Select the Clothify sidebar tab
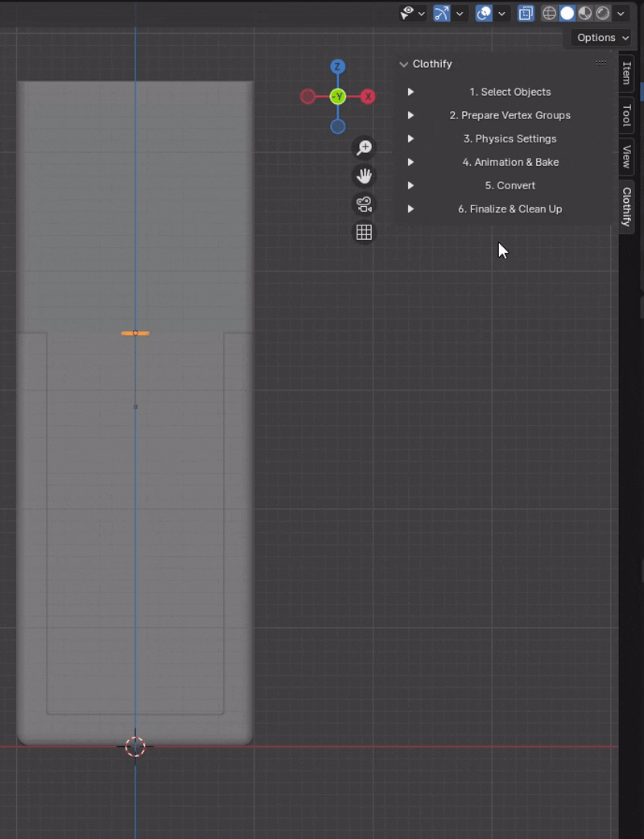The width and height of the screenshot is (644, 839). coord(626,207)
